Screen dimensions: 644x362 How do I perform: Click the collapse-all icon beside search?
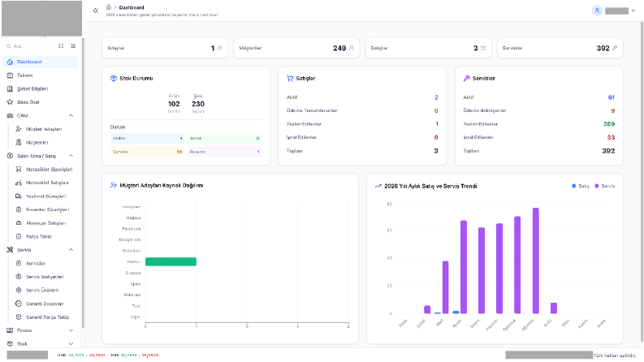(73, 46)
